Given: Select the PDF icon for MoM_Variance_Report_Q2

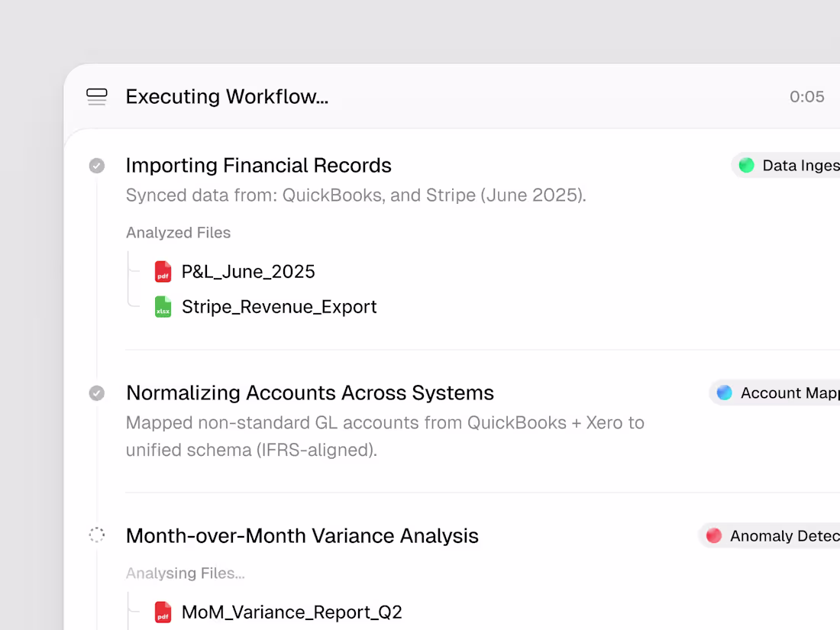Looking at the screenshot, I should pyautogui.click(x=163, y=612).
